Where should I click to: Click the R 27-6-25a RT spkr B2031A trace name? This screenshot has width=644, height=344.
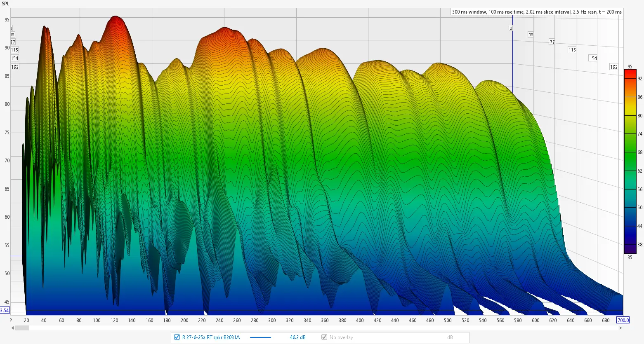(x=211, y=337)
